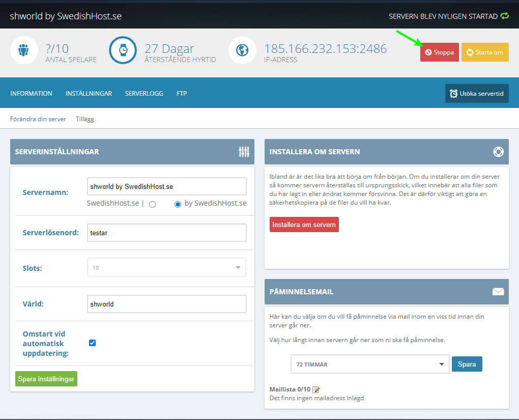Go to the FTP menu item

click(182, 93)
